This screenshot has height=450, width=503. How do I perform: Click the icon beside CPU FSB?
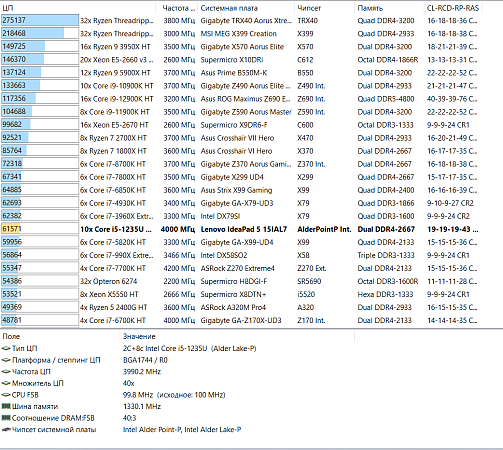click(6, 395)
